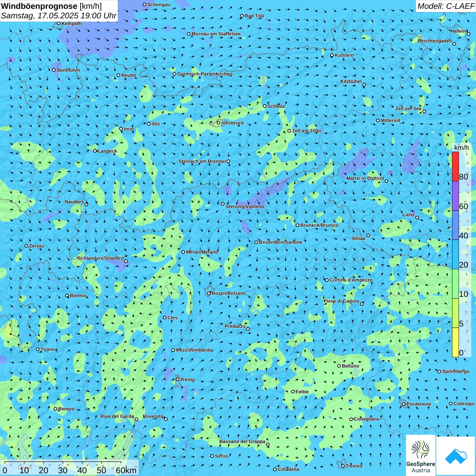The image size is (476, 476).
Task: Click the Nauders town marker
Action: pyautogui.click(x=86, y=204)
